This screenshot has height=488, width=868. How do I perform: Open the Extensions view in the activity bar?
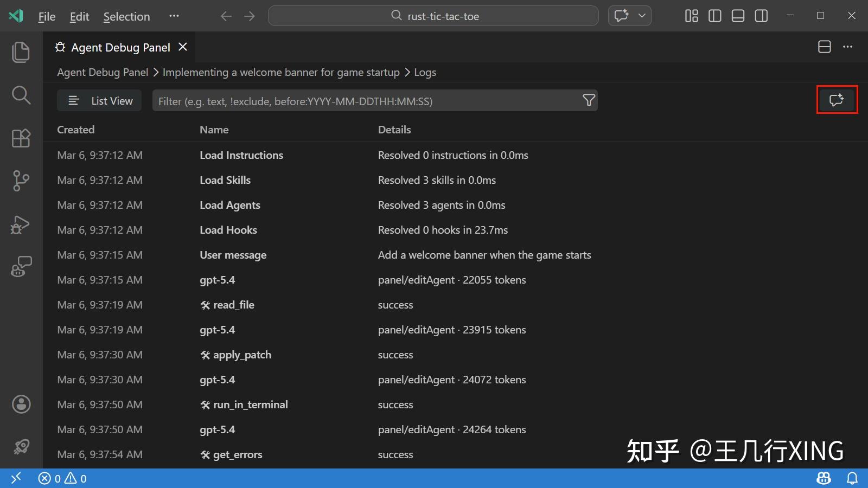[21, 138]
